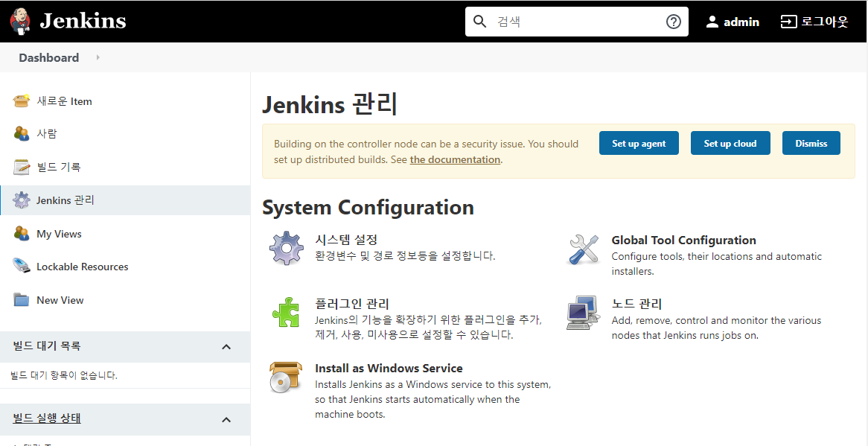Click the Global Tool Configuration wrench icon
Image resolution: width=868 pixels, height=446 pixels.
click(x=584, y=249)
